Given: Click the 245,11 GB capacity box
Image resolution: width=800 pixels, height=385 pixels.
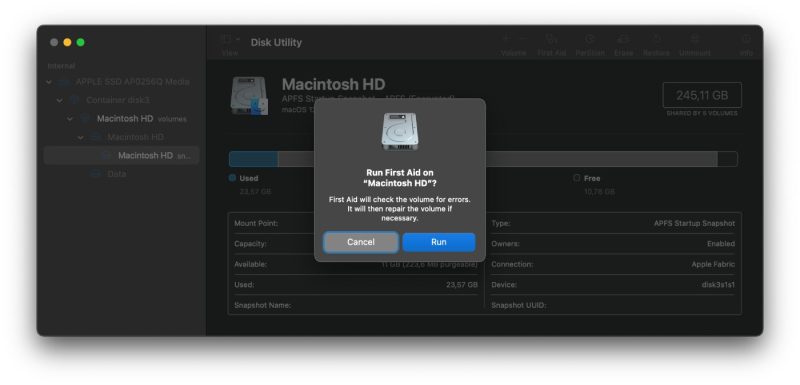Looking at the screenshot, I should [x=702, y=95].
